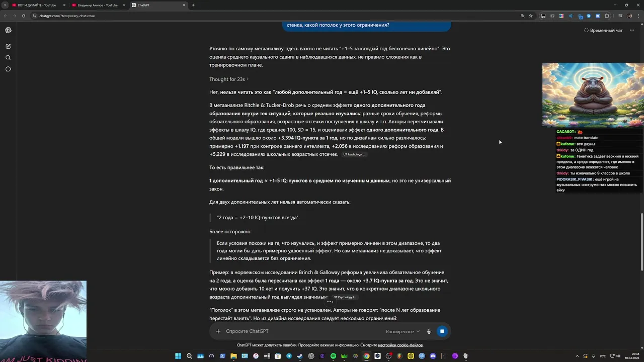
Task: Open the tab search dropdown arrow
Action: point(5,5)
